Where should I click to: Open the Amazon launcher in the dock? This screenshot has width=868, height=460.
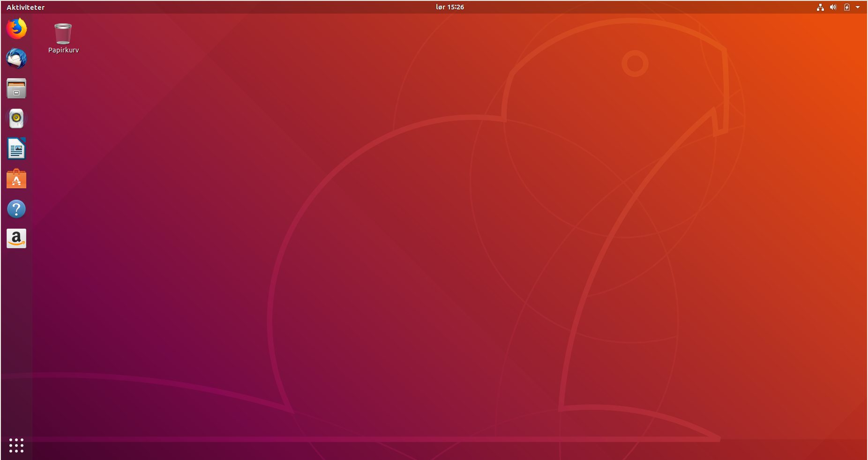click(x=16, y=238)
